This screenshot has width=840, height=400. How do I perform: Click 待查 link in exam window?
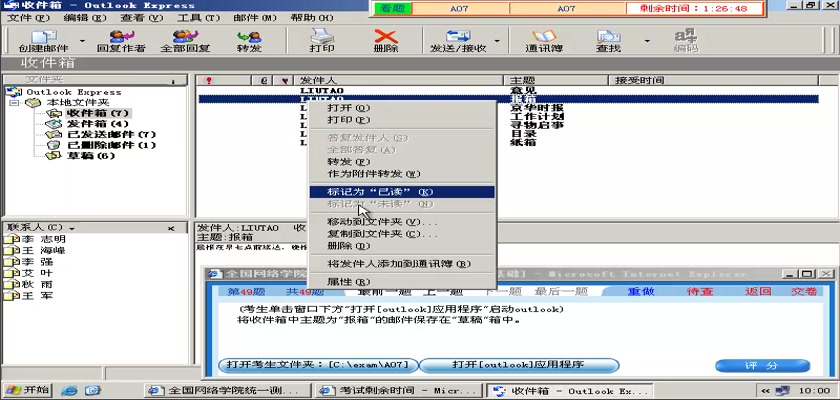pos(700,291)
